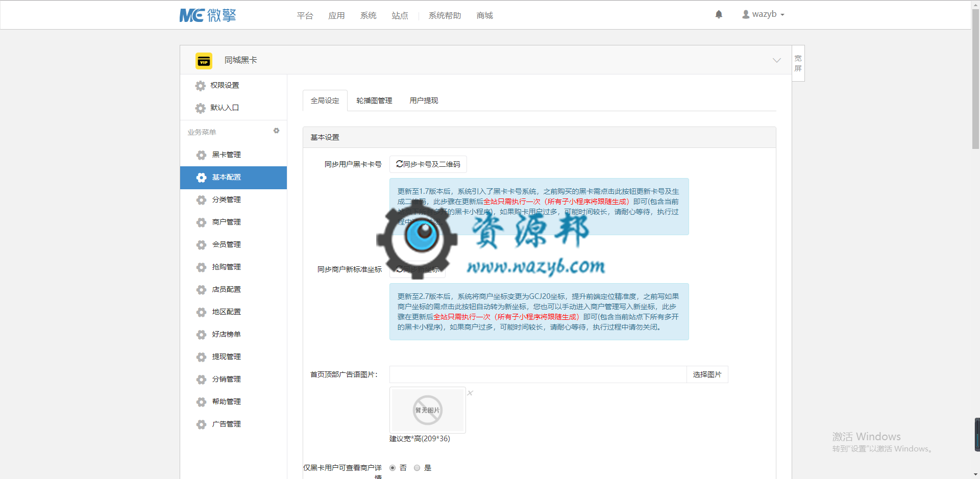Open 平台 in top navigation
The image size is (980, 479).
[x=305, y=16]
